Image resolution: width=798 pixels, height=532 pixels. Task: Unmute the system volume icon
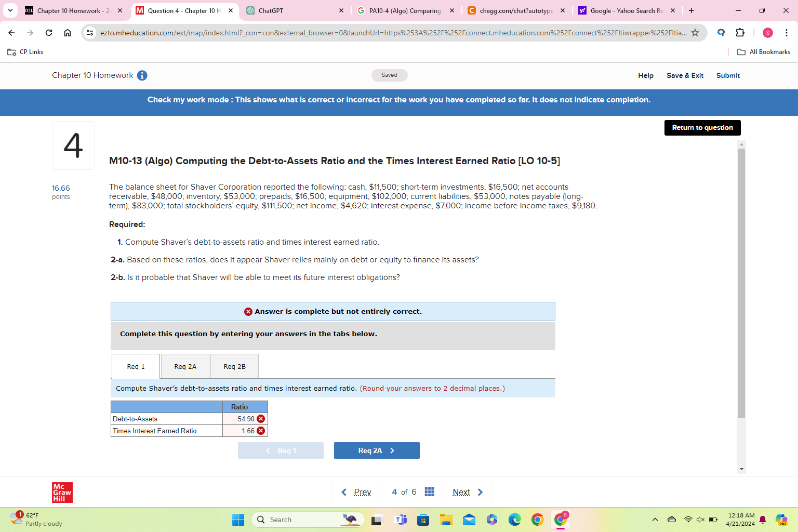pos(701,519)
